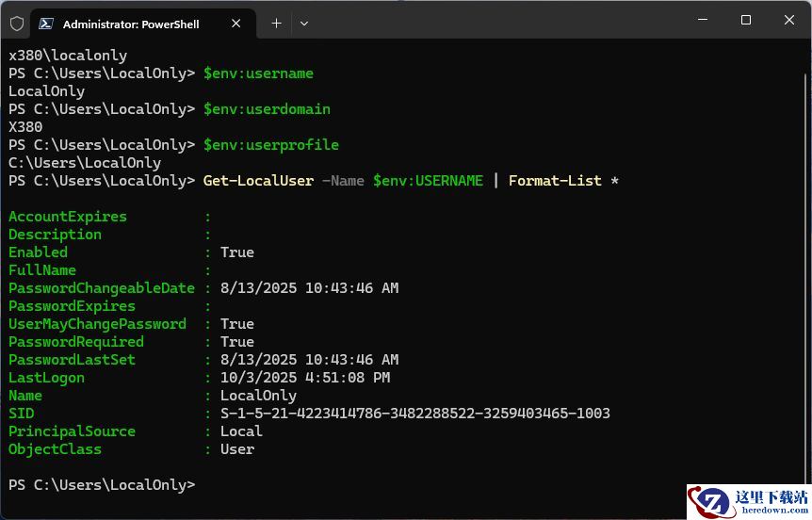Click the LastLogon date value
Viewport: 812px width, 520px height.
(x=305, y=378)
